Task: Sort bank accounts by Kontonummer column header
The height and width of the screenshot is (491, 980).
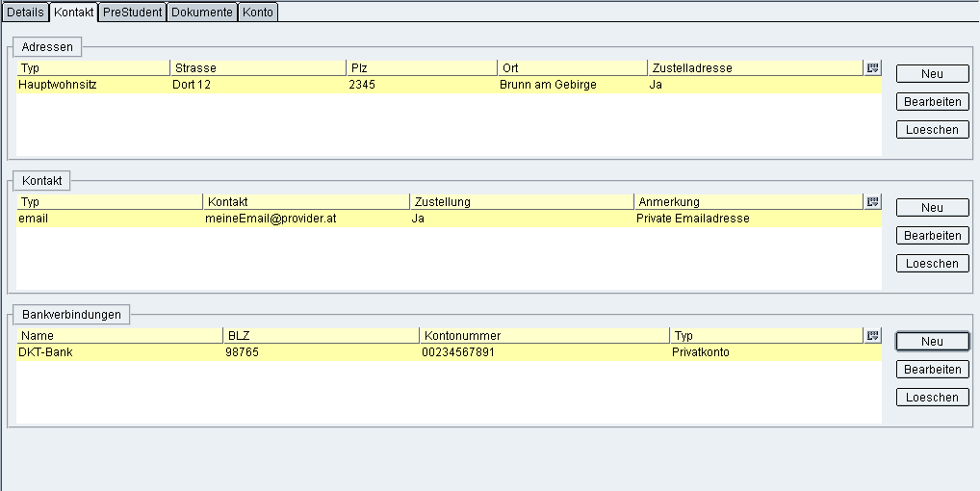Action: [x=543, y=336]
